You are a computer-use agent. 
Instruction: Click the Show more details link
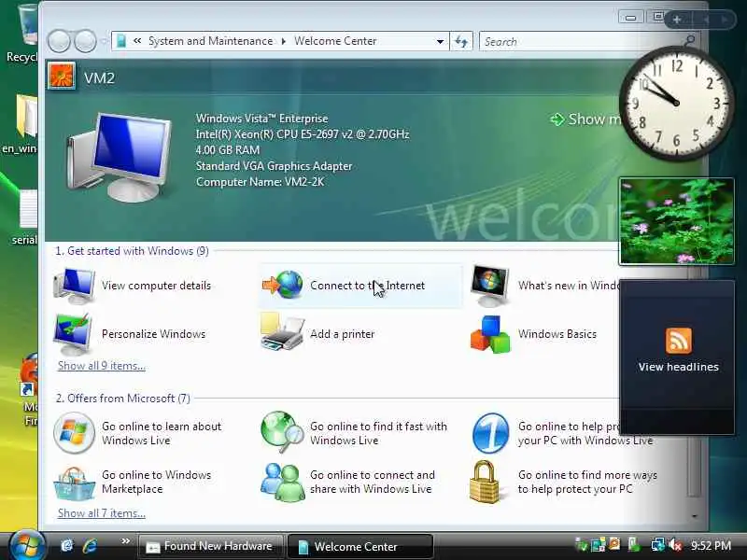(x=586, y=119)
